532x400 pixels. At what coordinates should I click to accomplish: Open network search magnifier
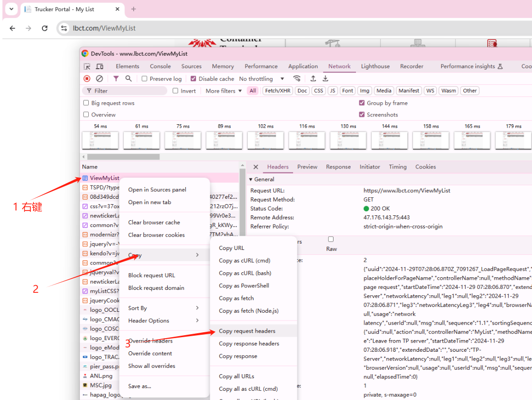pyautogui.click(x=129, y=78)
